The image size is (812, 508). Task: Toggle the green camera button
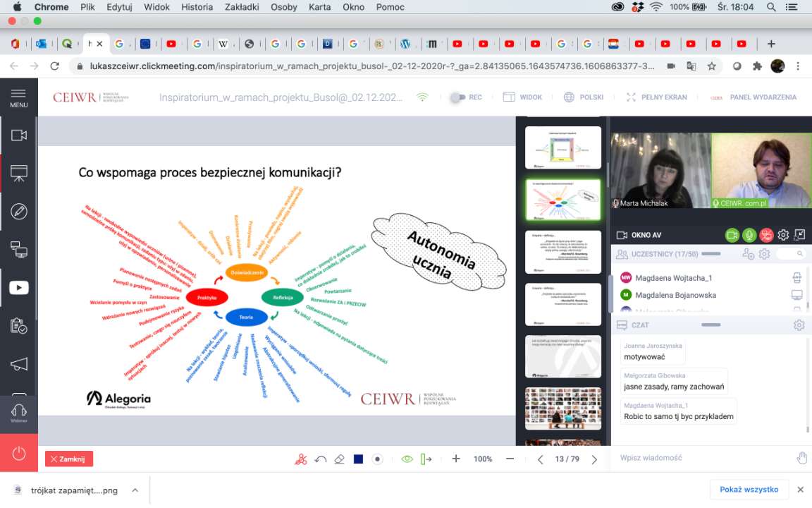(732, 235)
